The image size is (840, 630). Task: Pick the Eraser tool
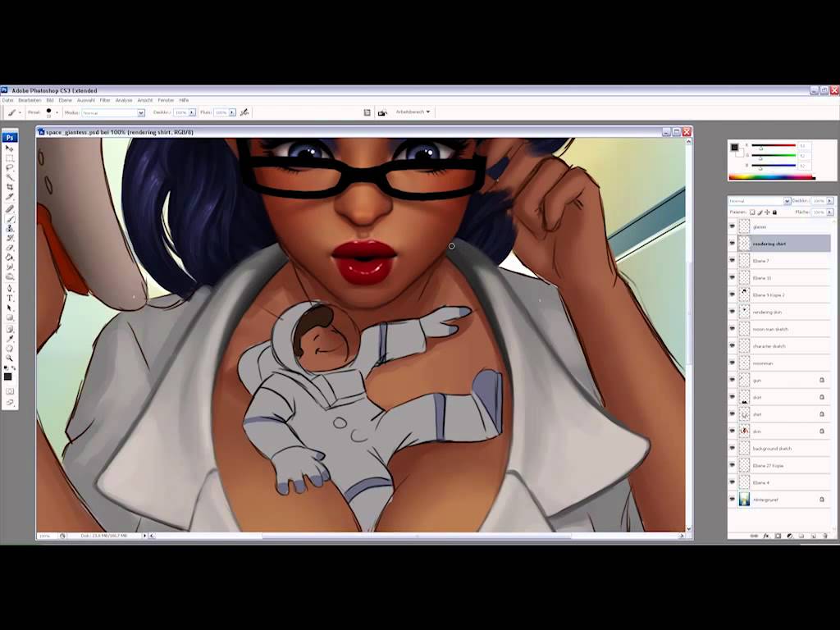tap(10, 248)
